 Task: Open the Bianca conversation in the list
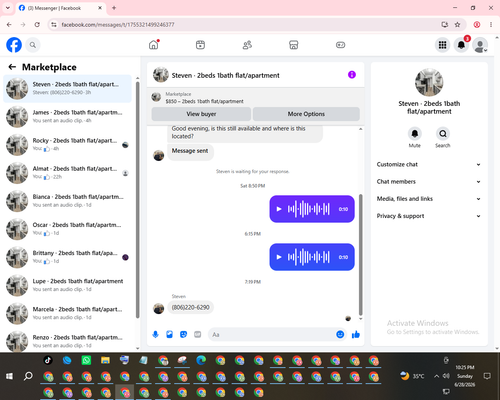click(x=67, y=201)
